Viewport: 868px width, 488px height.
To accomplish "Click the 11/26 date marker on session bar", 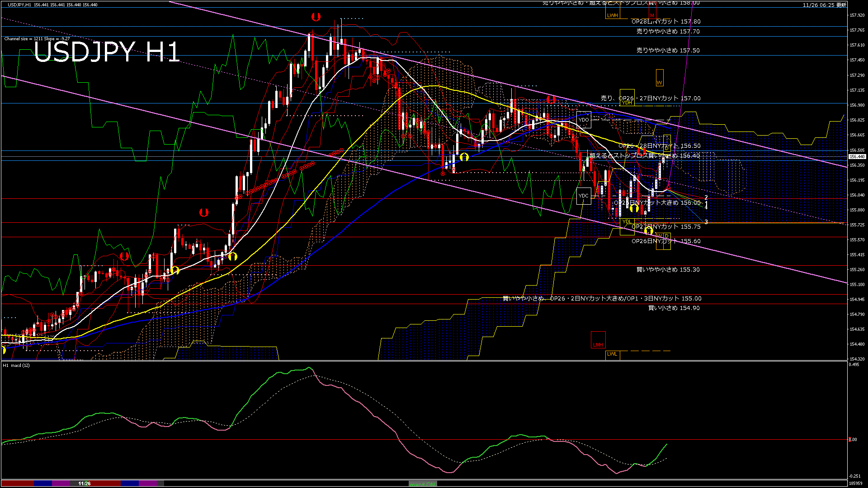I will coord(84,483).
